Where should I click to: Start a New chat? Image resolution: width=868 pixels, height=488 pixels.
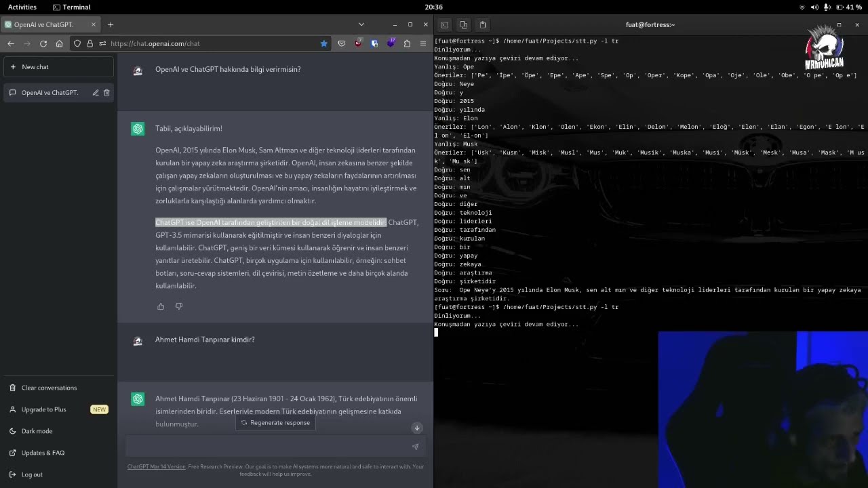[x=58, y=67]
